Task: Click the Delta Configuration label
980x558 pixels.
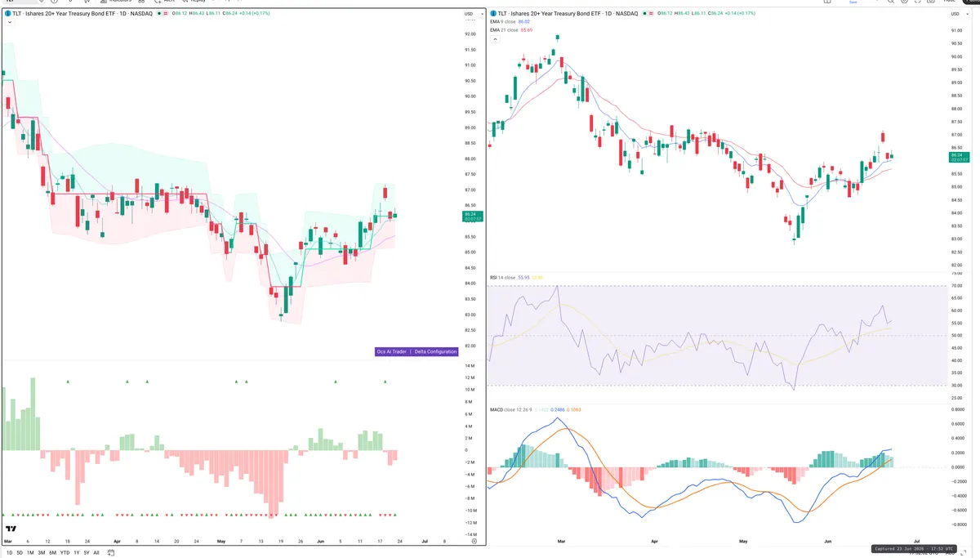Action: pos(435,351)
